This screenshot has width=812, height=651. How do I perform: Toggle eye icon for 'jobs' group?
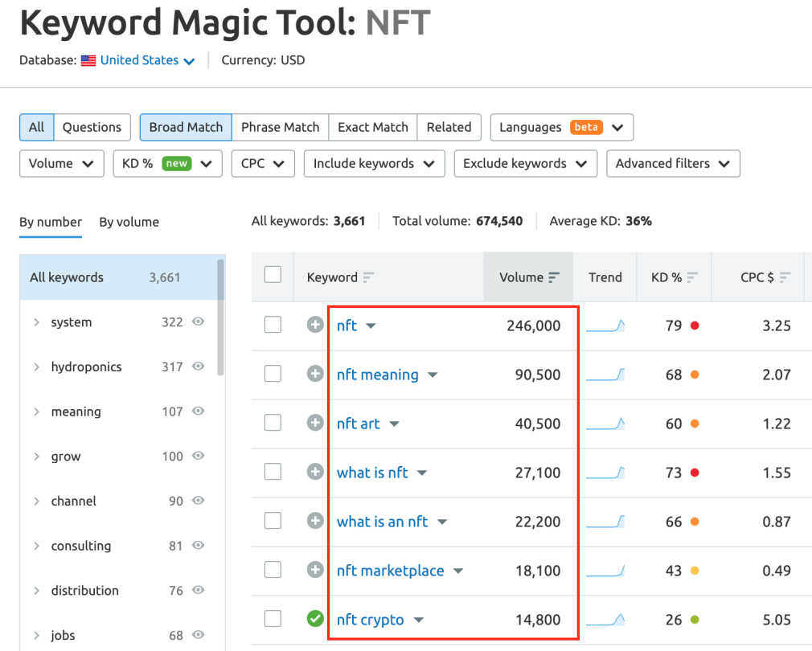pos(199,635)
